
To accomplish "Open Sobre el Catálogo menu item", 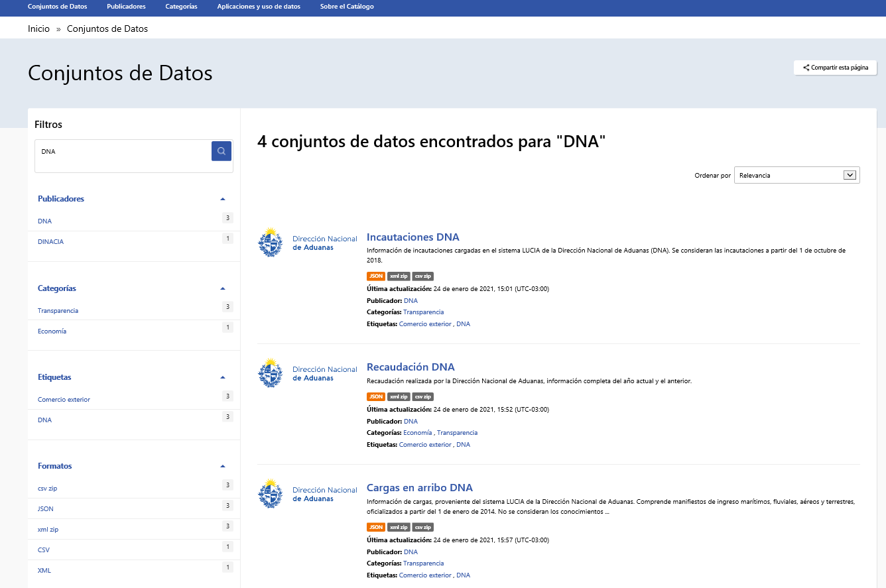I will 347,7.
